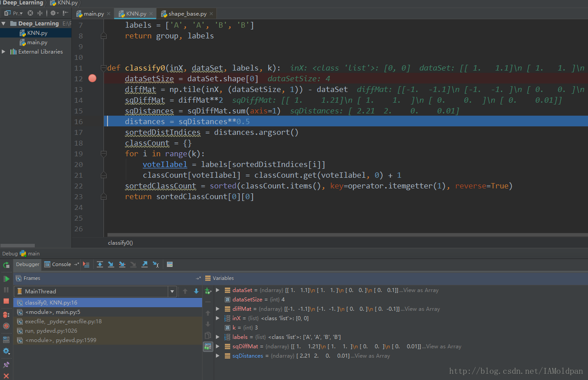Close the shape_base.py editor tab

pos(211,14)
